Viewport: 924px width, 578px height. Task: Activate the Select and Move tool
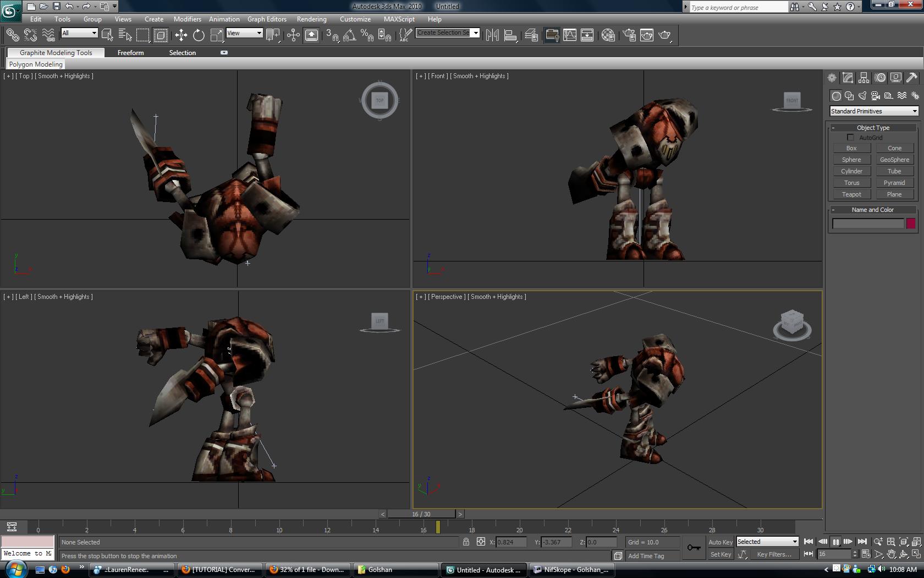tap(181, 35)
